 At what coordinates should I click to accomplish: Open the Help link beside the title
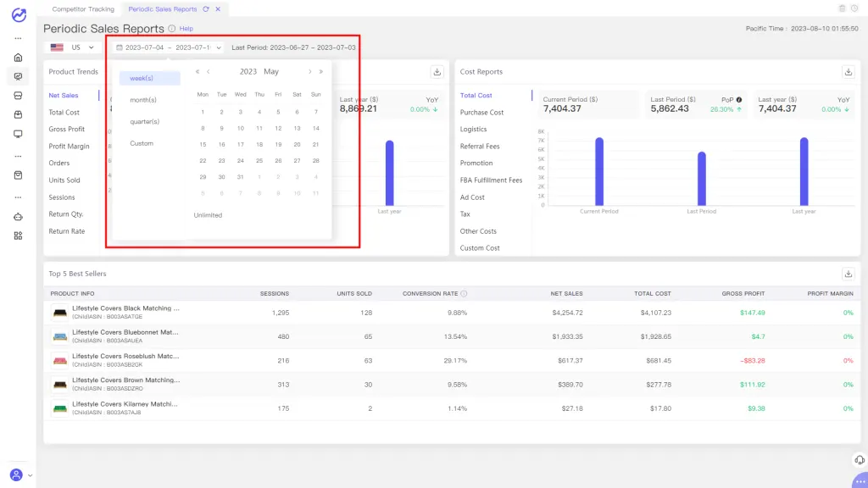coord(186,29)
